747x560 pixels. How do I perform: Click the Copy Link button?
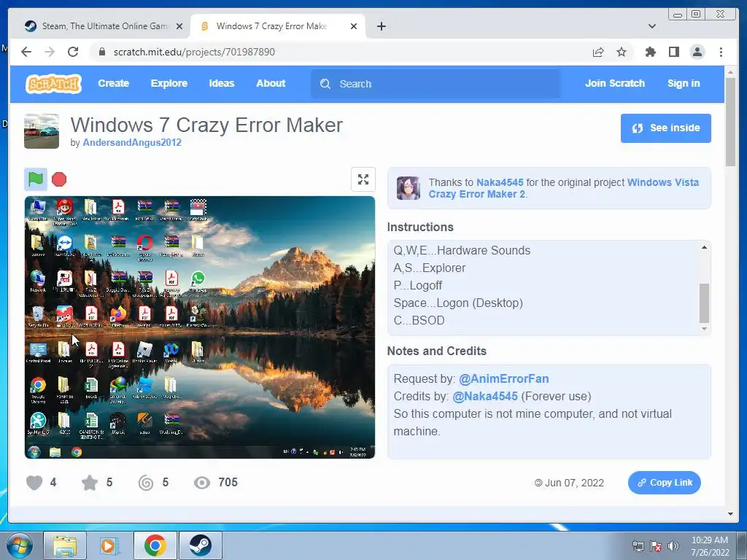point(664,483)
